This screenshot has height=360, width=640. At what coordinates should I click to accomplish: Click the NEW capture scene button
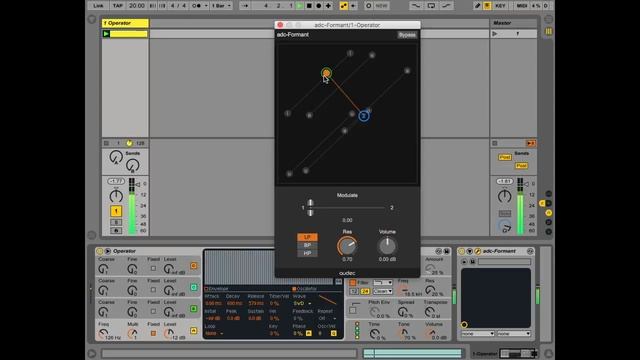pos(381,6)
